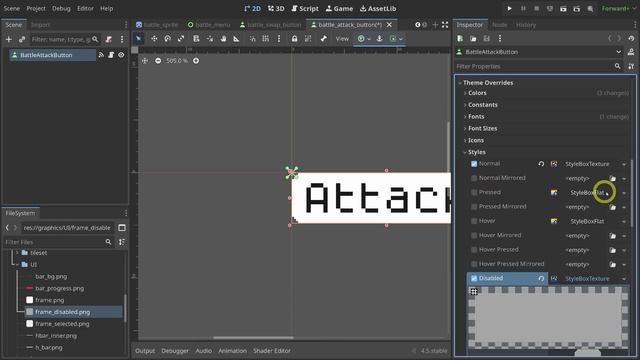Switch to the battle_menu scene tab
Screen dimensions: 640x360
coord(209,25)
